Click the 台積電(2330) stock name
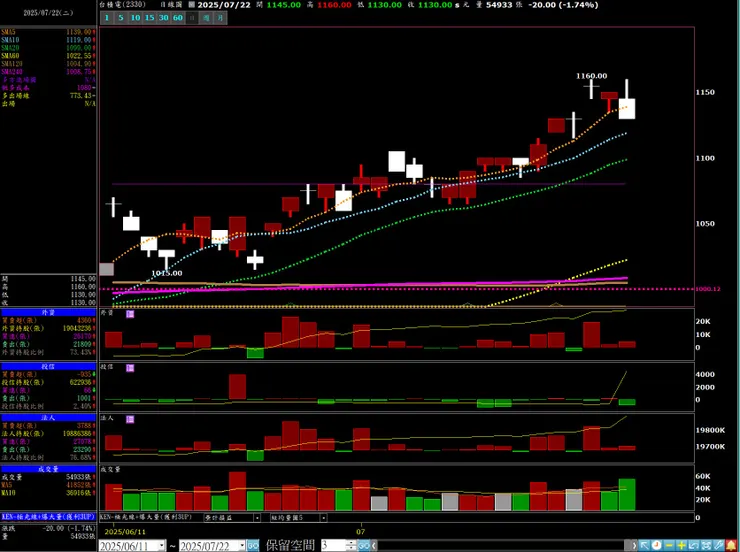The width and height of the screenshot is (740, 552). [122, 5]
